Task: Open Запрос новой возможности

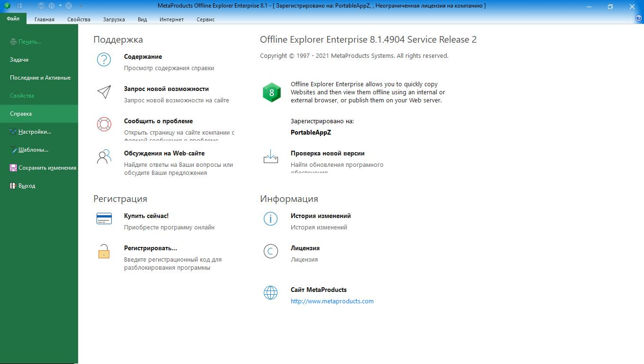Action: click(x=166, y=89)
